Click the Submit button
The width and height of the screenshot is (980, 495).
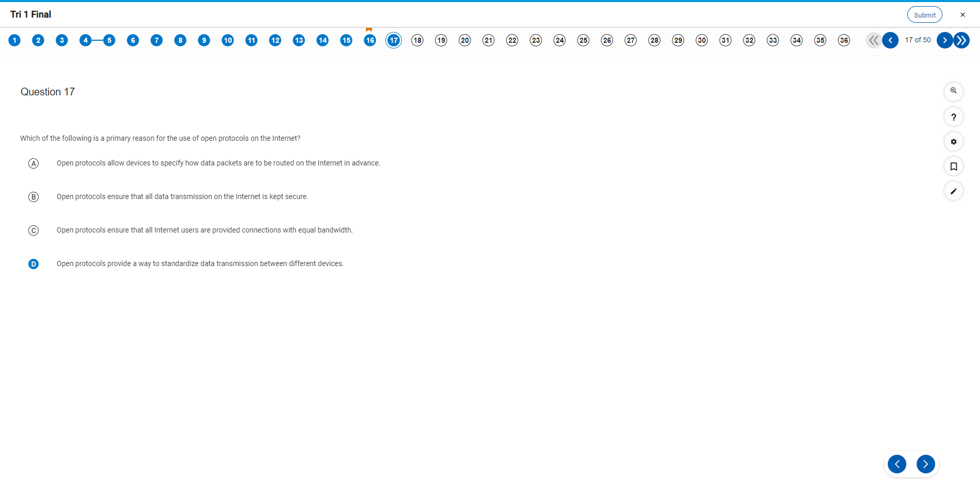click(x=924, y=15)
